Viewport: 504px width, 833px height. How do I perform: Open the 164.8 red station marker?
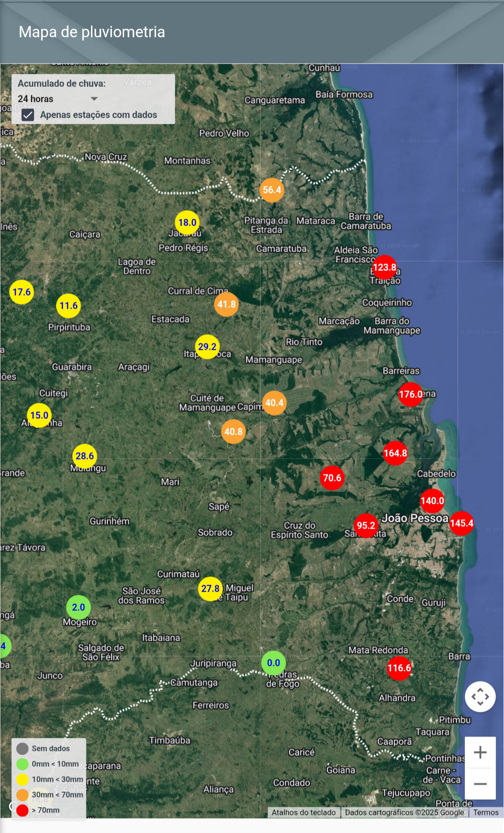pyautogui.click(x=395, y=453)
